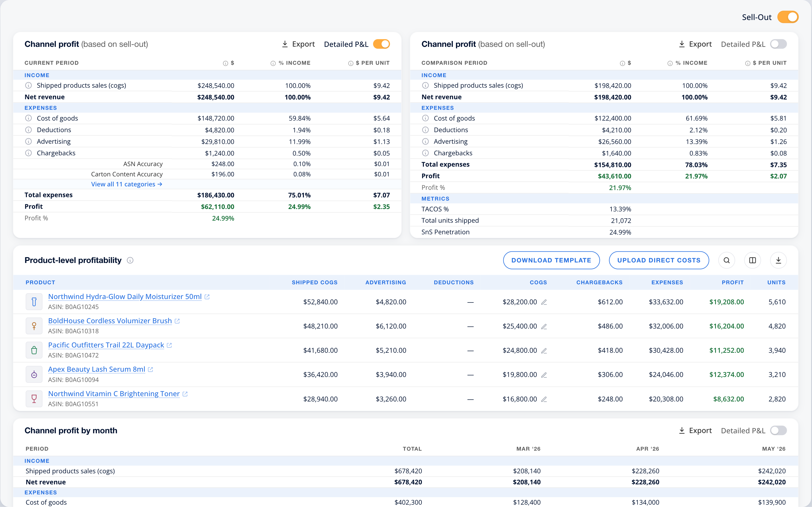
Task: Expand View all 11 categories link
Action: click(127, 184)
